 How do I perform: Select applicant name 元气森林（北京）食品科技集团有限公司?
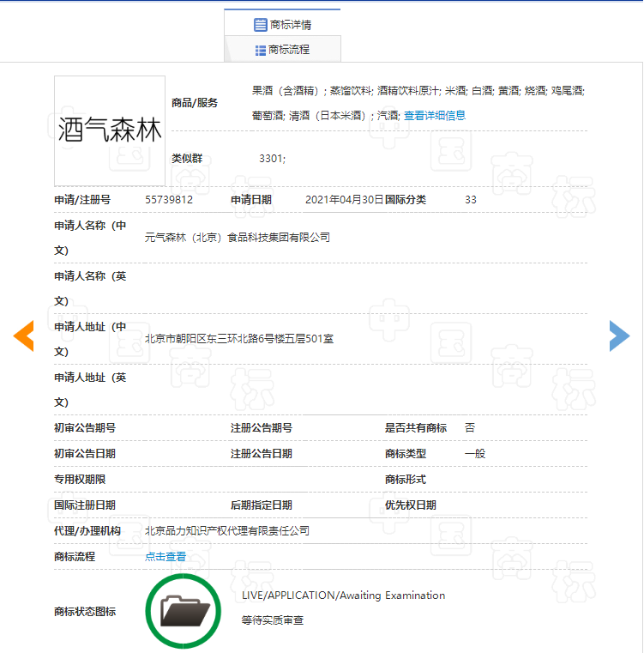point(238,238)
